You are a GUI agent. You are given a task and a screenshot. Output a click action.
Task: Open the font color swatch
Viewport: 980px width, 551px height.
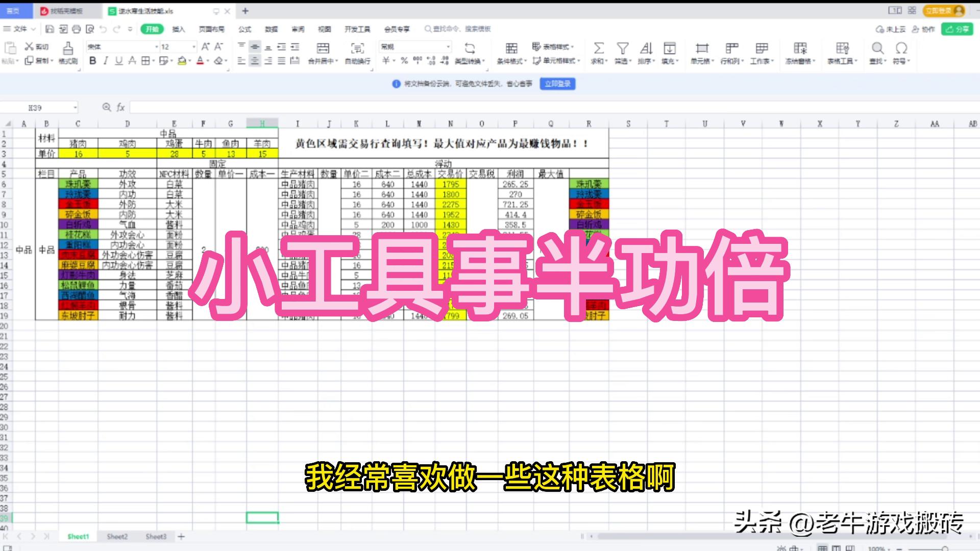click(201, 60)
